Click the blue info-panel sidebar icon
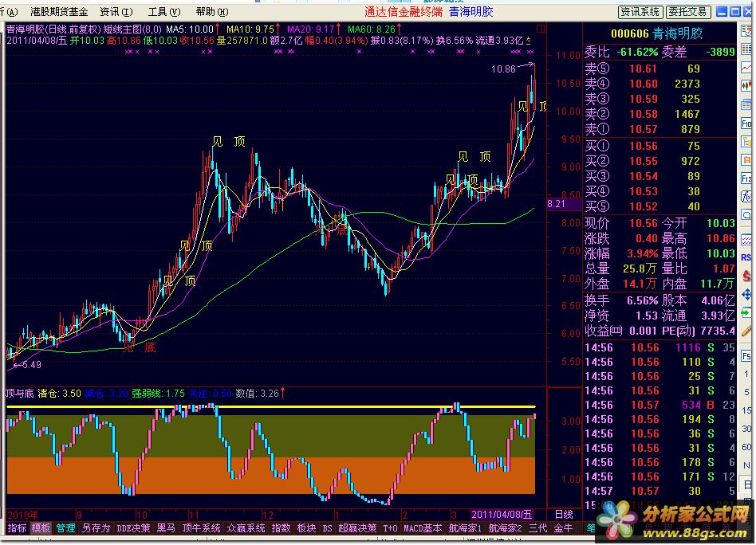 (746, 104)
